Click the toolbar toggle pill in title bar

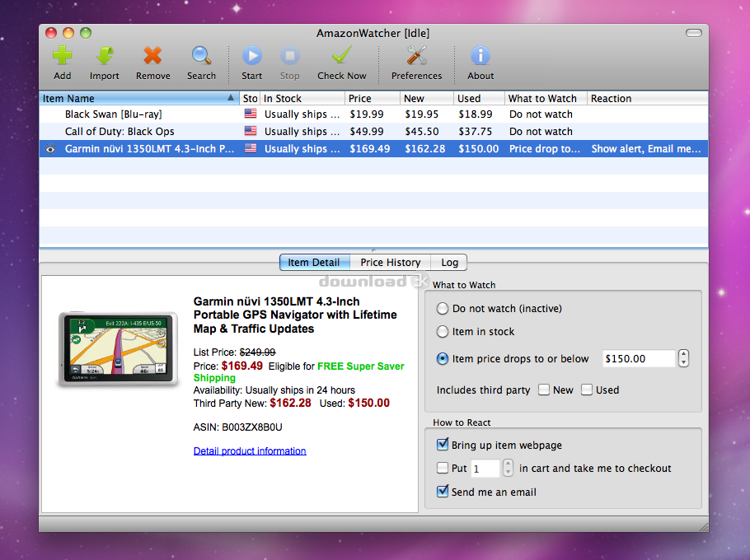point(694,33)
